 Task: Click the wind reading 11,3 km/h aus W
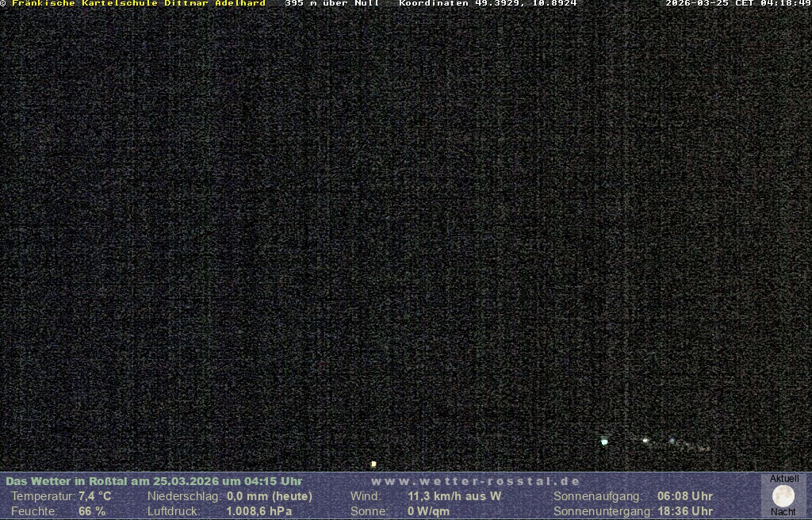pyautogui.click(x=454, y=496)
